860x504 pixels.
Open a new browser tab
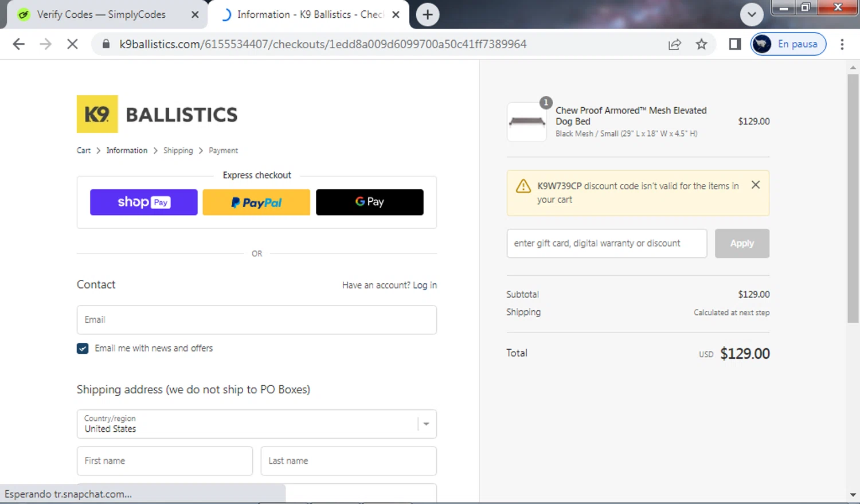427,14
